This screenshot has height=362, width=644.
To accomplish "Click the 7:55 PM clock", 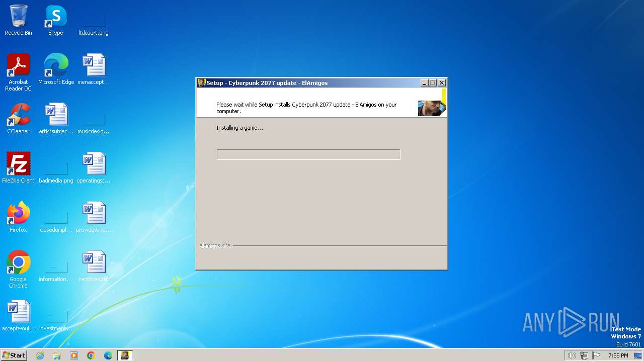I will pyautogui.click(x=618, y=355).
